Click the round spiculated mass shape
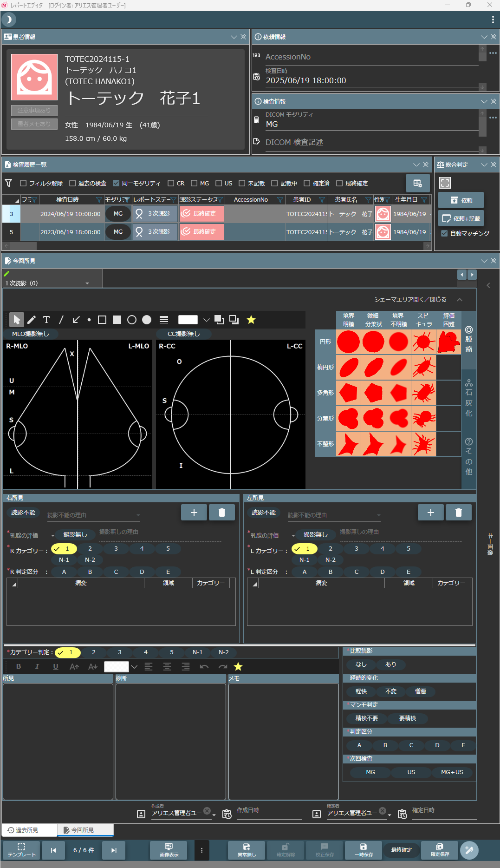The width and height of the screenshot is (500, 868). [423, 342]
